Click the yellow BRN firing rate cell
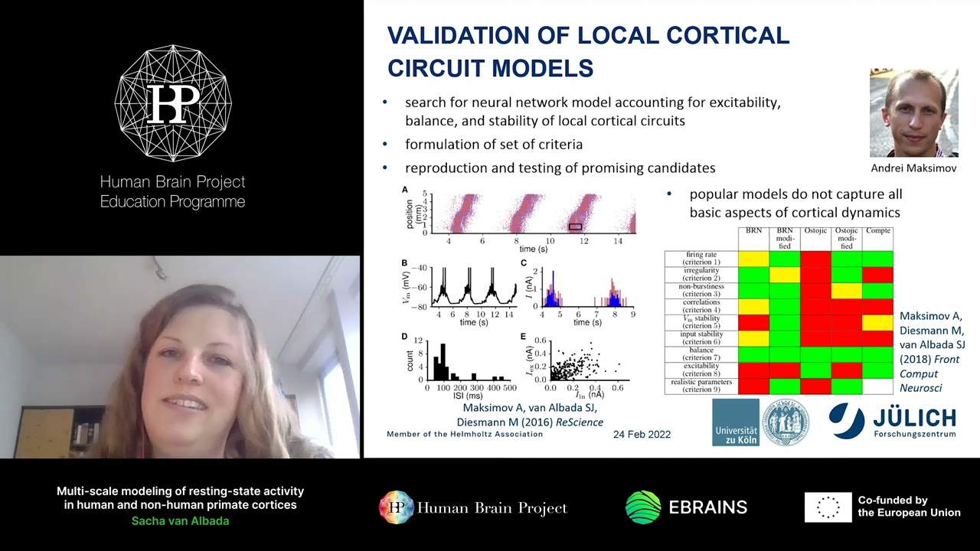 click(753, 258)
